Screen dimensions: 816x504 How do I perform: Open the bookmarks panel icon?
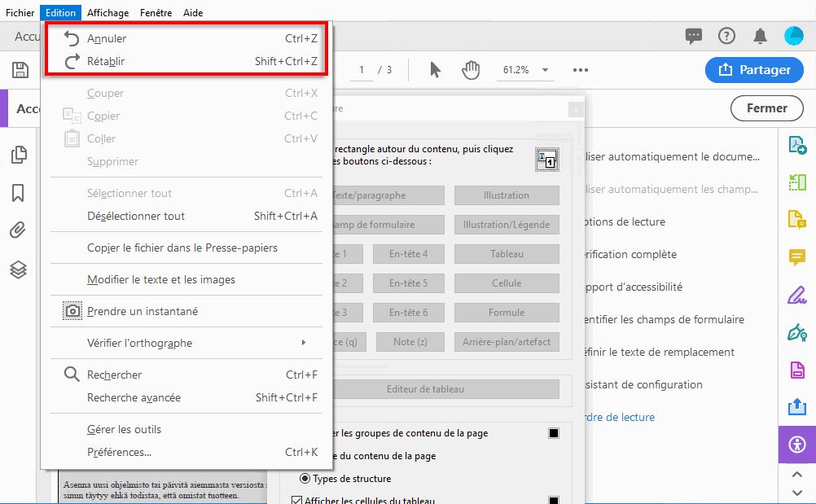click(x=18, y=192)
